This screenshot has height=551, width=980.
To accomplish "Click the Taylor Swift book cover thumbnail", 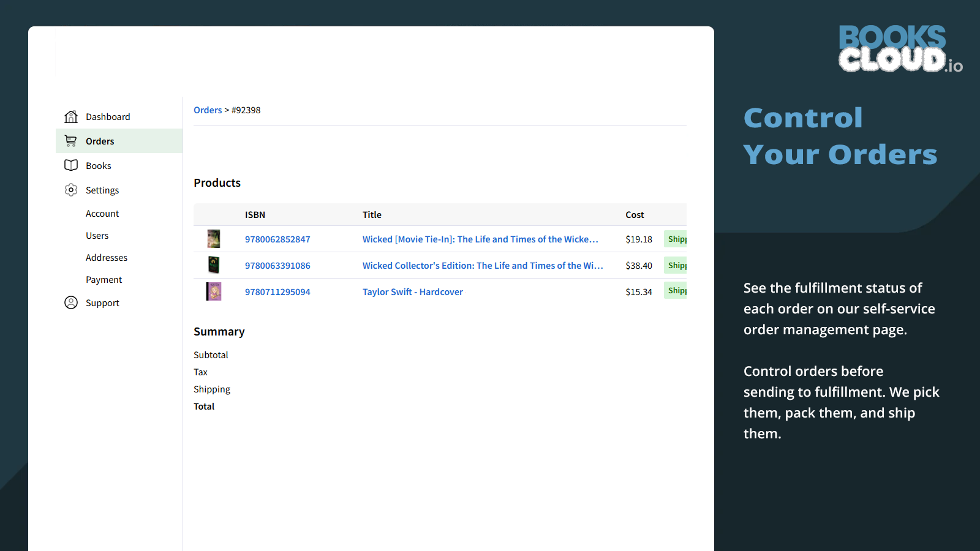I will pos(214,291).
